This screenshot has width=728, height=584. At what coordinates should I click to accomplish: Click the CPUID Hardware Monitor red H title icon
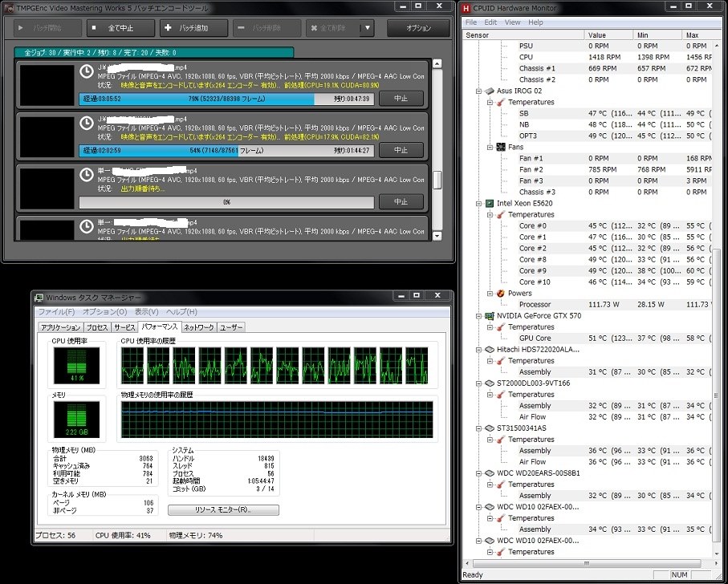click(466, 8)
